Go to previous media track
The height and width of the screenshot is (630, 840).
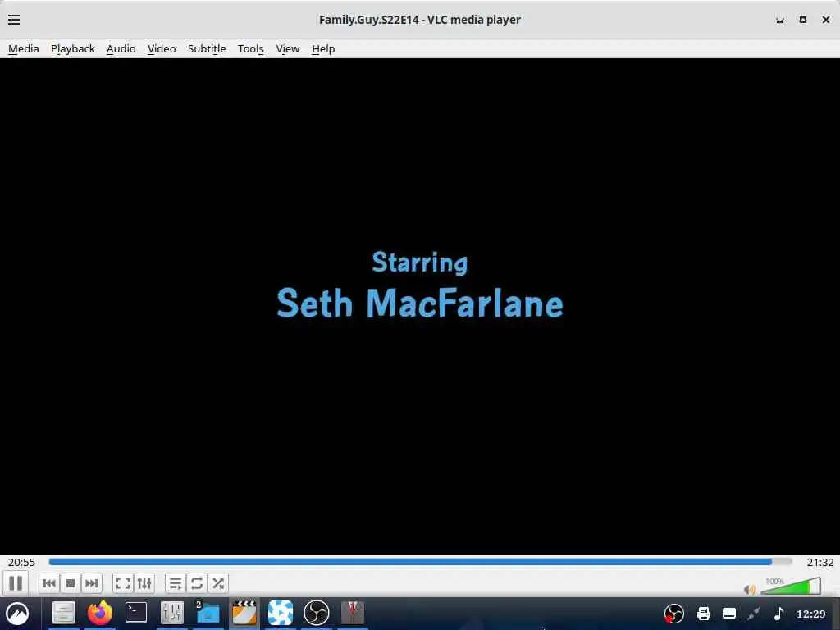pyautogui.click(x=48, y=583)
